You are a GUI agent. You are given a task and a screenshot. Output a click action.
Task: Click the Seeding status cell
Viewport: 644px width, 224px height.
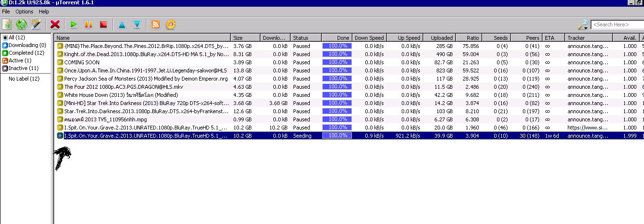(302, 136)
